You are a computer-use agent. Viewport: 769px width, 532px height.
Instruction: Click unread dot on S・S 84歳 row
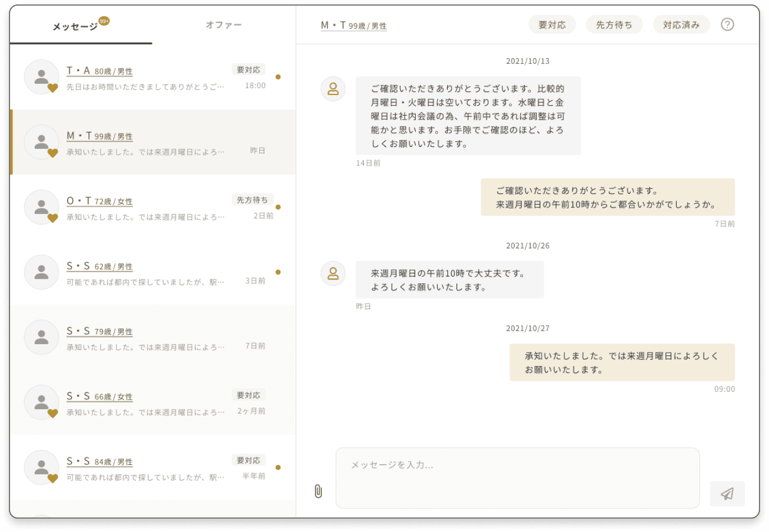278,467
